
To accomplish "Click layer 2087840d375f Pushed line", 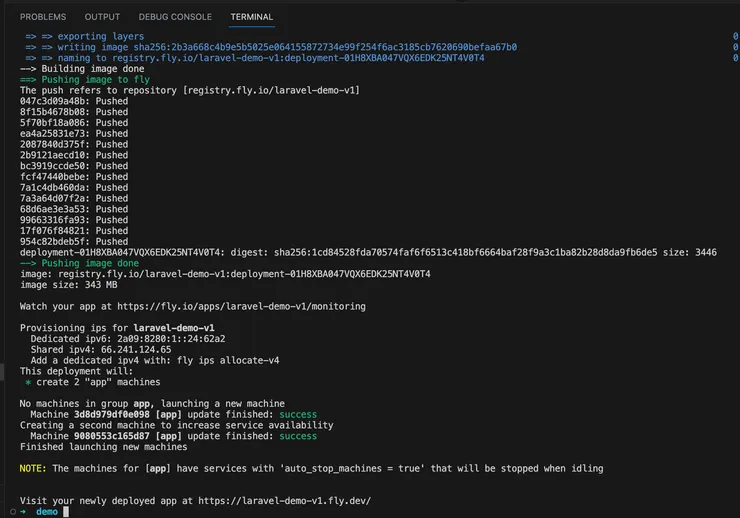I will coord(74,145).
